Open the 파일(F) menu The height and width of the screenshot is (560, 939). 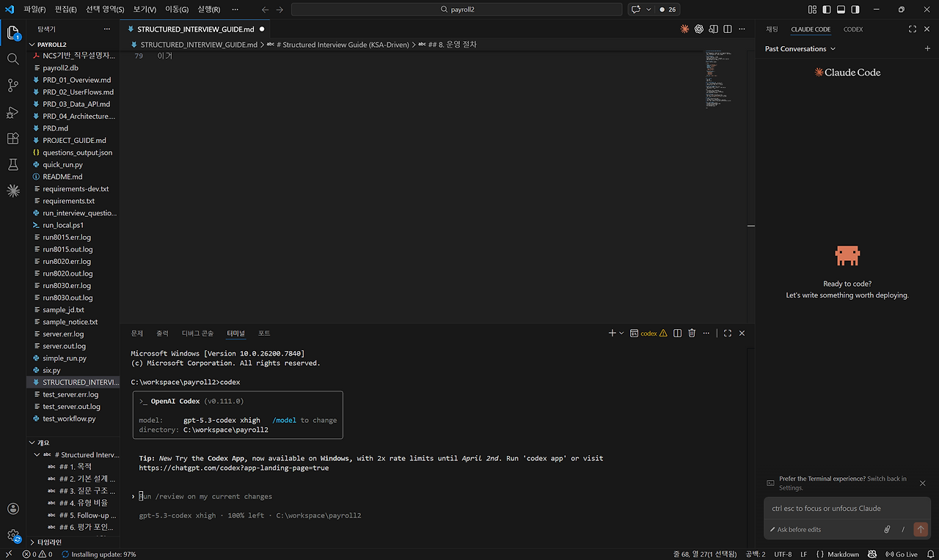coord(34,10)
